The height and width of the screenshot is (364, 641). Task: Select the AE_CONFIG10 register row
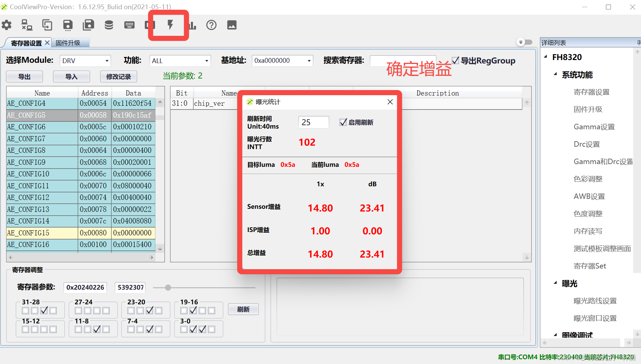click(x=81, y=174)
